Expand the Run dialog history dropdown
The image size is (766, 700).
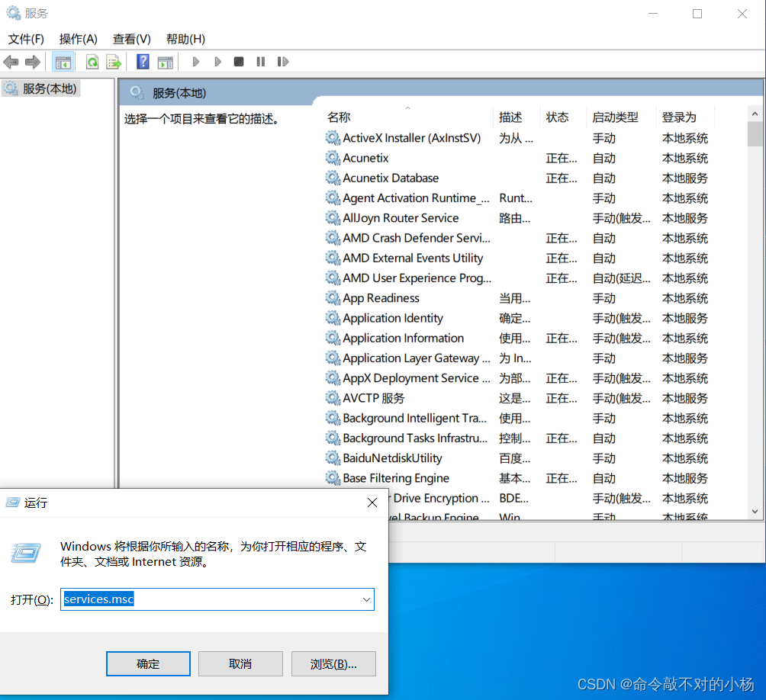coord(365,599)
